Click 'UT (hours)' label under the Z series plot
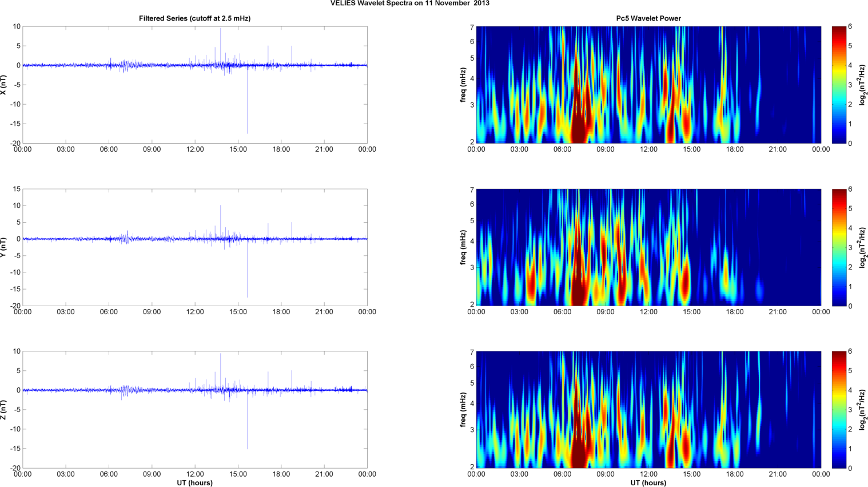This screenshot has height=487, width=868. tap(194, 483)
